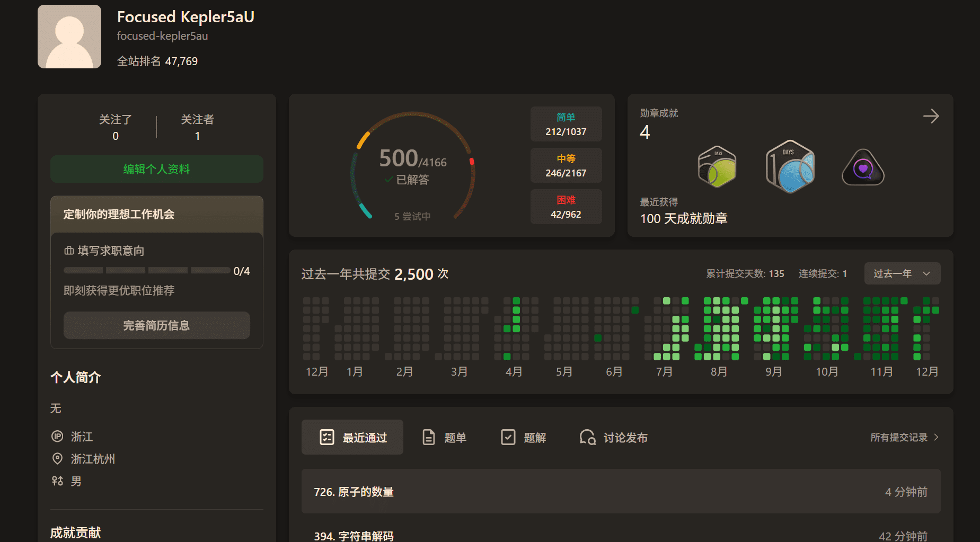Click the purple heart triangle badge
This screenshot has height=542, width=980.
(863, 168)
